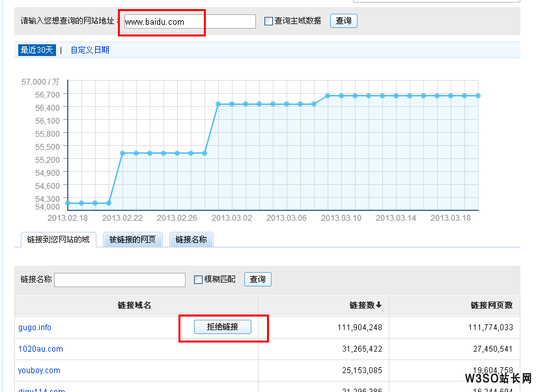
Task: Click the sort arrow beside 链接数
Action: pyautogui.click(x=379, y=305)
